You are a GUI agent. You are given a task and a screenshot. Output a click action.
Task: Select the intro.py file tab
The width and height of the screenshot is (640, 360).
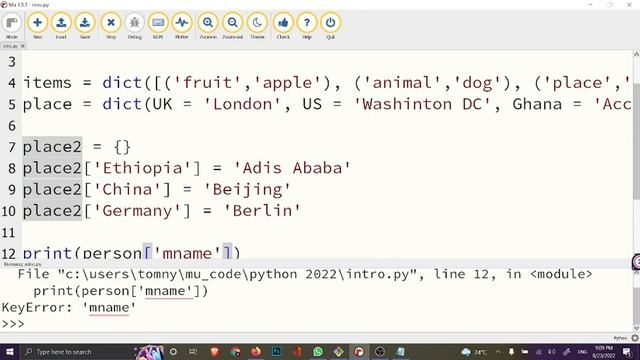(x=11, y=46)
